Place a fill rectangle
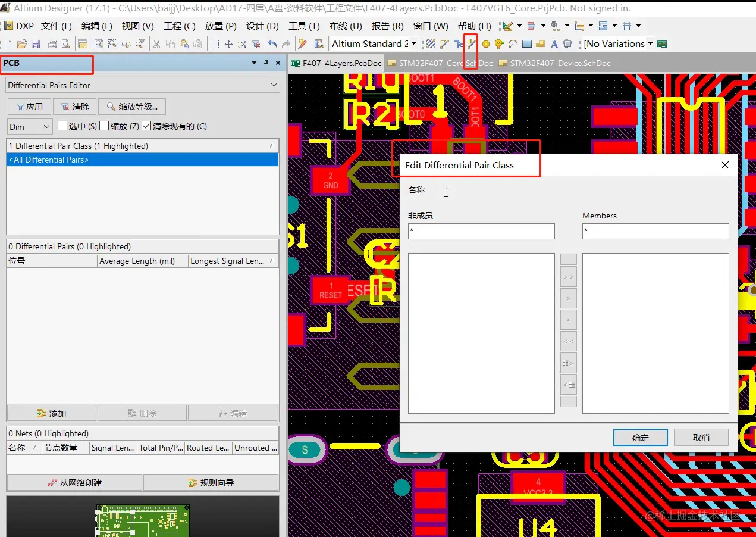 (527, 44)
